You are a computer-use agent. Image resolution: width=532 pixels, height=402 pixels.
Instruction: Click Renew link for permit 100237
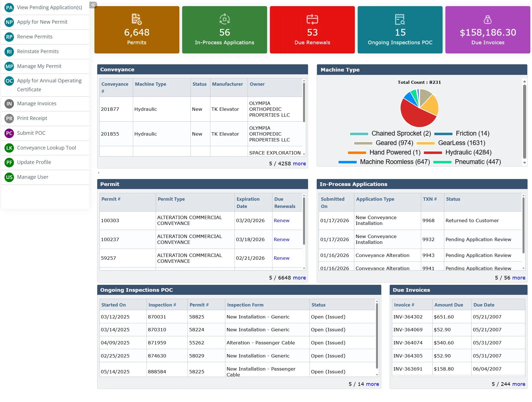tap(281, 239)
